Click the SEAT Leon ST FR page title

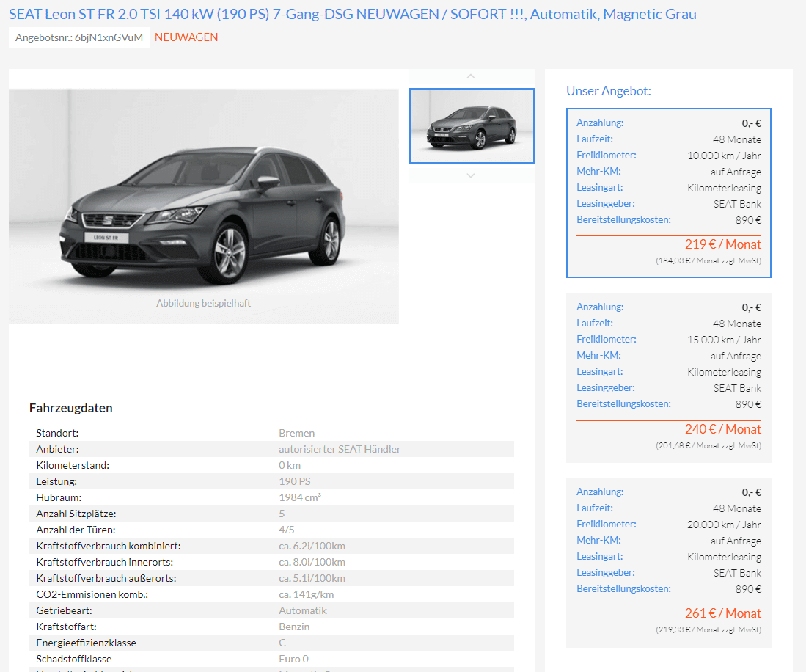pyautogui.click(x=353, y=14)
